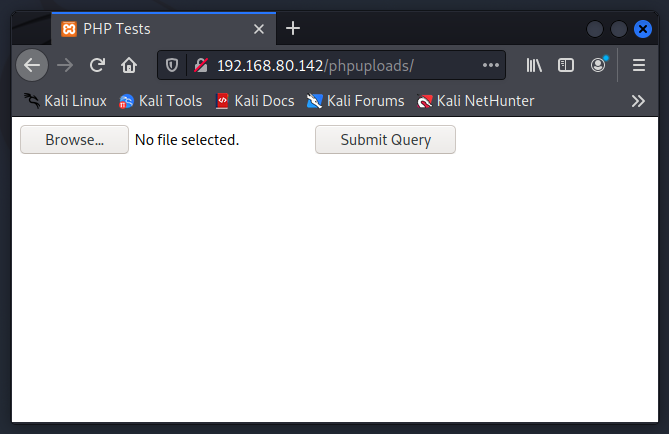Open page actions three-dot menu
669x434 pixels.
click(490, 65)
